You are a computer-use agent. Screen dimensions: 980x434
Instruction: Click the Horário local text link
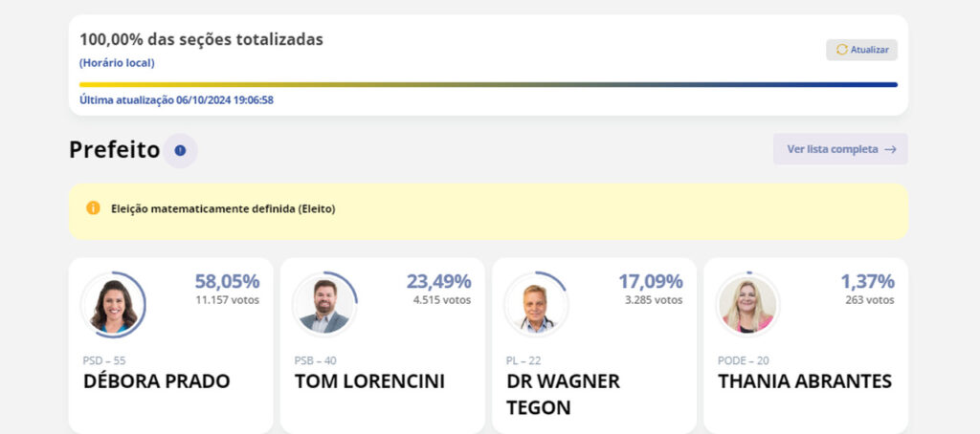click(117, 63)
